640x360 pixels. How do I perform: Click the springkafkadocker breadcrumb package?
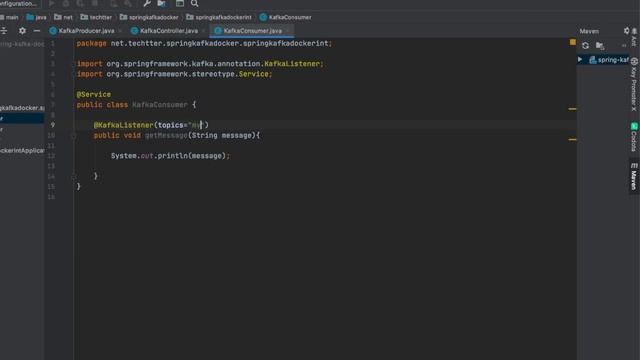pos(149,17)
